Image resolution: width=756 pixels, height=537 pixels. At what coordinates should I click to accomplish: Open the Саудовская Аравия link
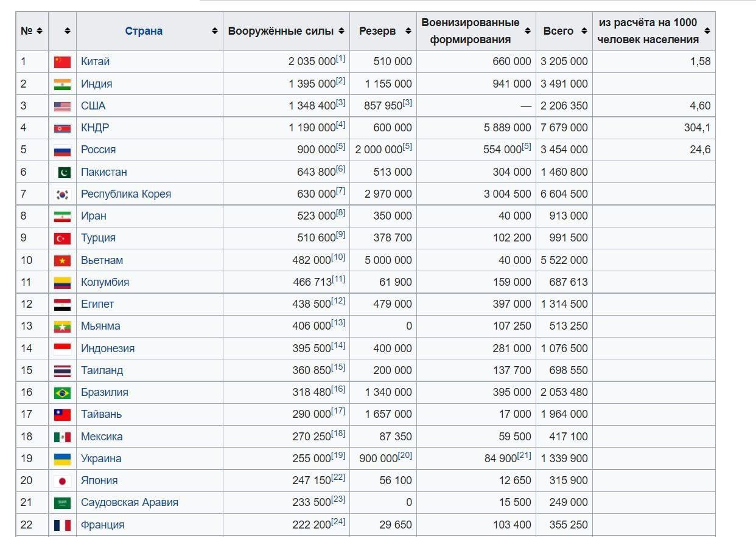pyautogui.click(x=129, y=502)
